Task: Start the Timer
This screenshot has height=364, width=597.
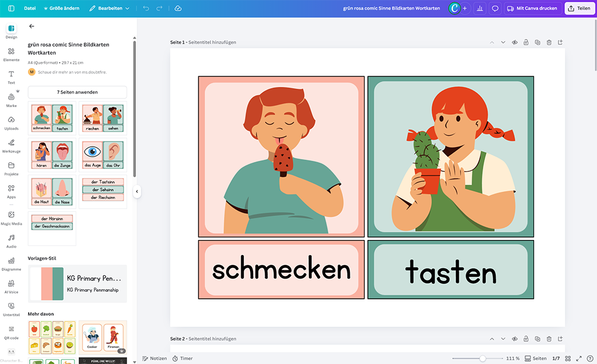Action: click(182, 358)
